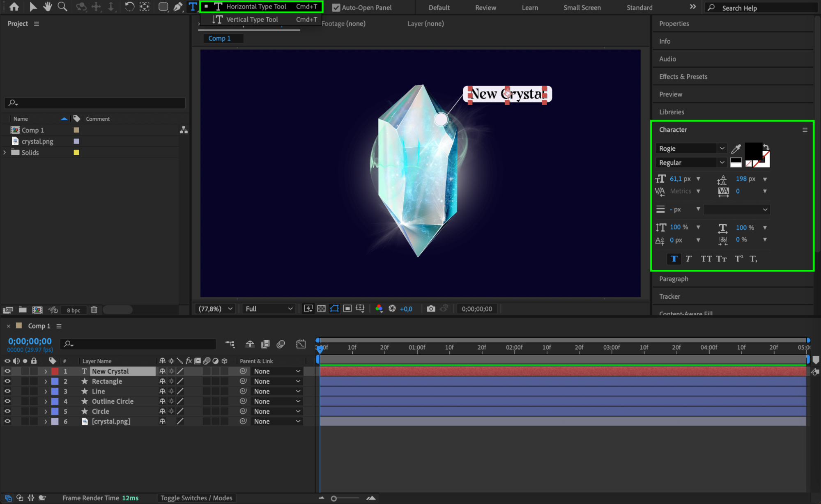
Task: Open parent dropdown for Outline Circle layer
Action: point(277,401)
